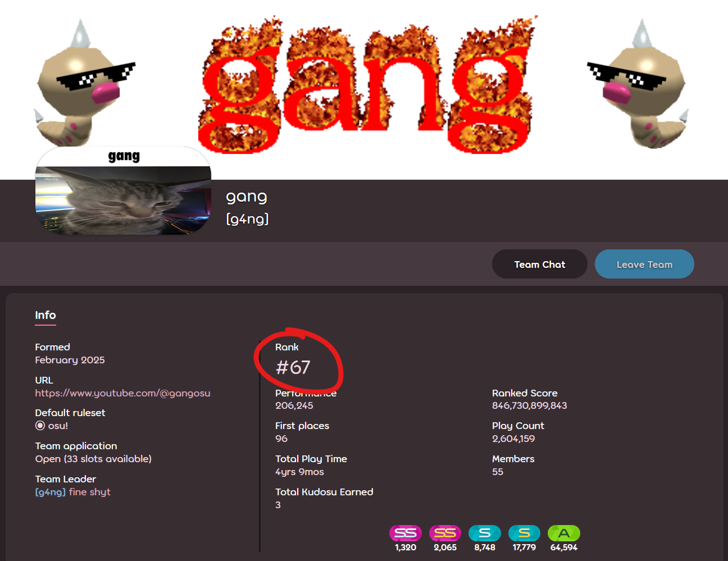Click the gold SS grade badge icon
This screenshot has height=561, width=728.
pos(445,533)
